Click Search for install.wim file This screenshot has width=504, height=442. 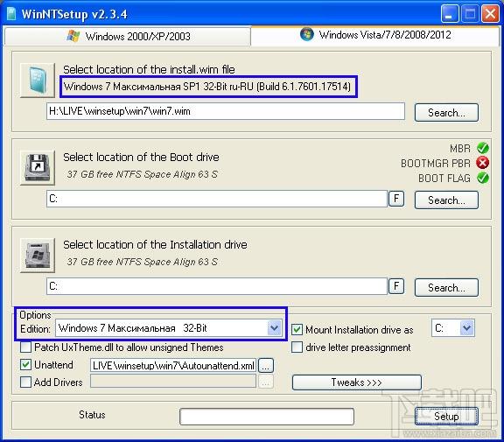pos(446,113)
